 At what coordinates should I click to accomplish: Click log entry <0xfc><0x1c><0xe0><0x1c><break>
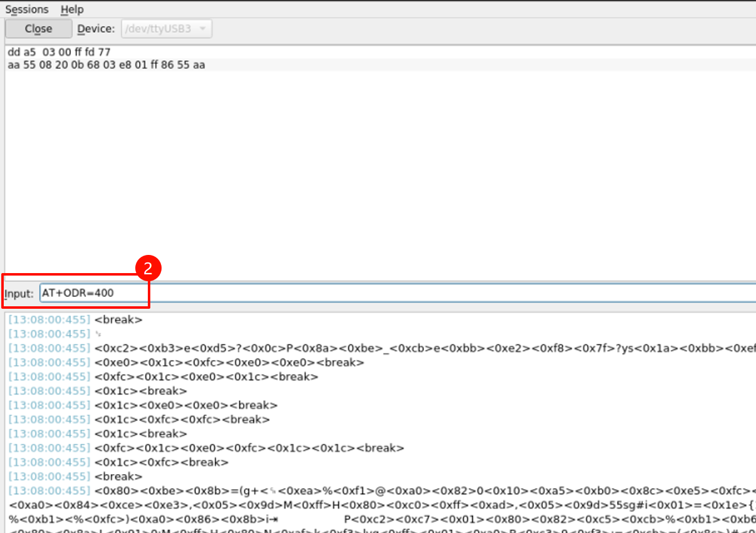tap(206, 377)
